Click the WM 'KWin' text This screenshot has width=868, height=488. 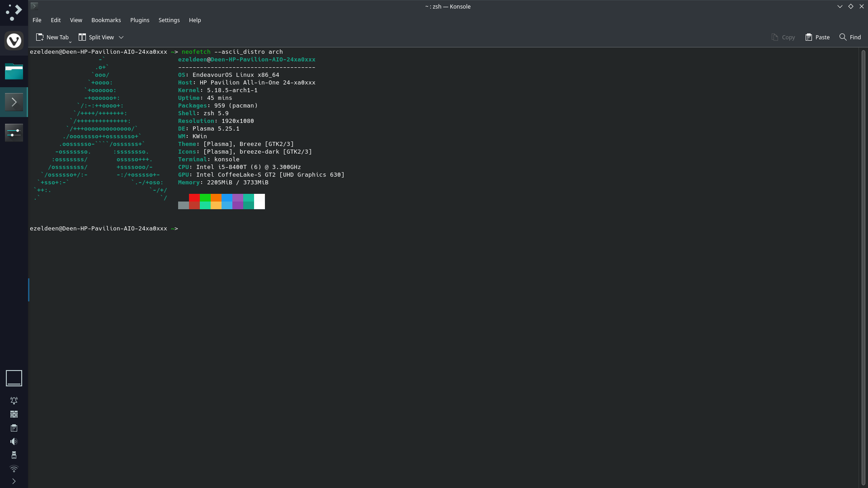tap(200, 136)
